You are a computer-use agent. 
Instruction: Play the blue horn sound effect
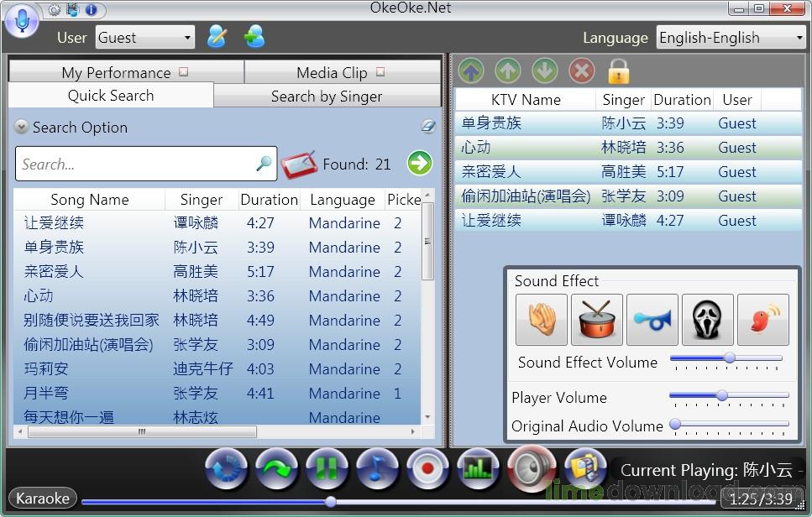652,320
